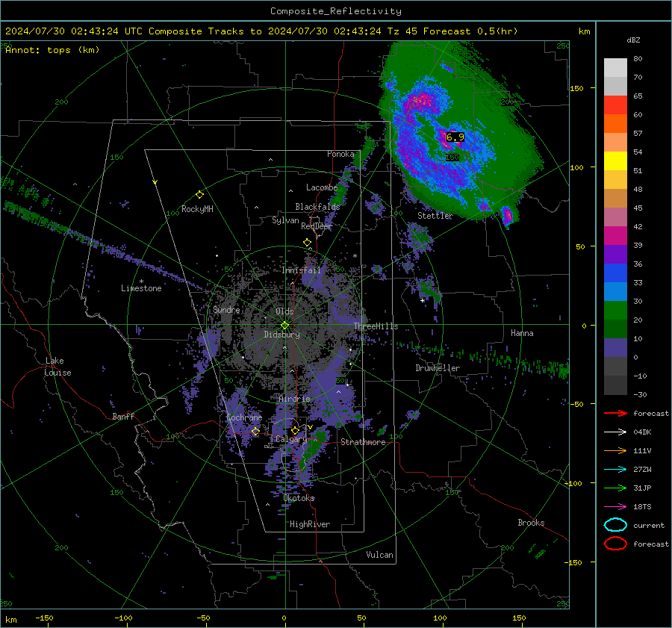Image resolution: width=672 pixels, height=628 pixels.
Task: Click the Didsbury town label
Action: point(281,335)
